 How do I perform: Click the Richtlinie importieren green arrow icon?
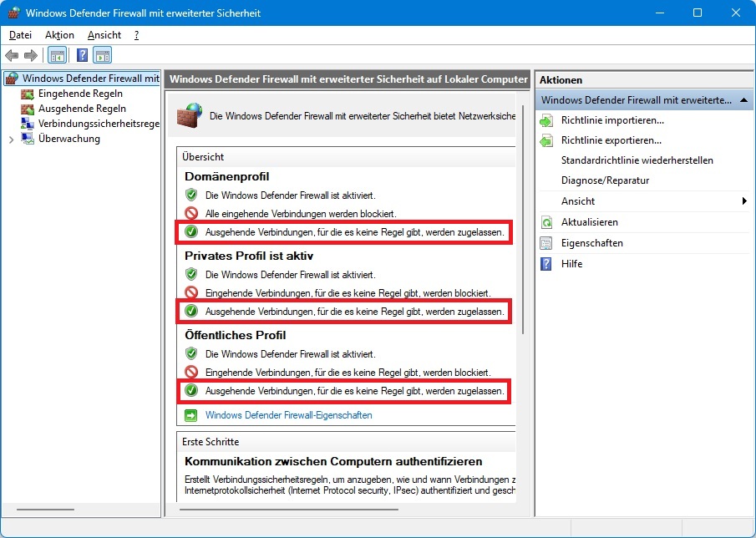[546, 120]
